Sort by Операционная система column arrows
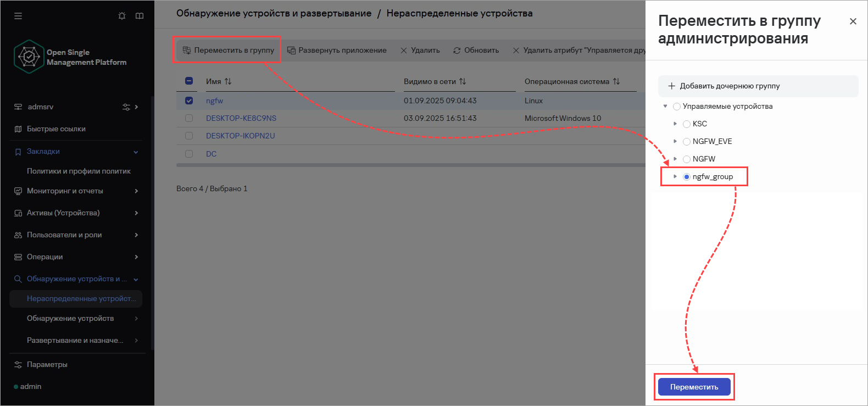Screen dimensions: 868x406 pyautogui.click(x=616, y=81)
